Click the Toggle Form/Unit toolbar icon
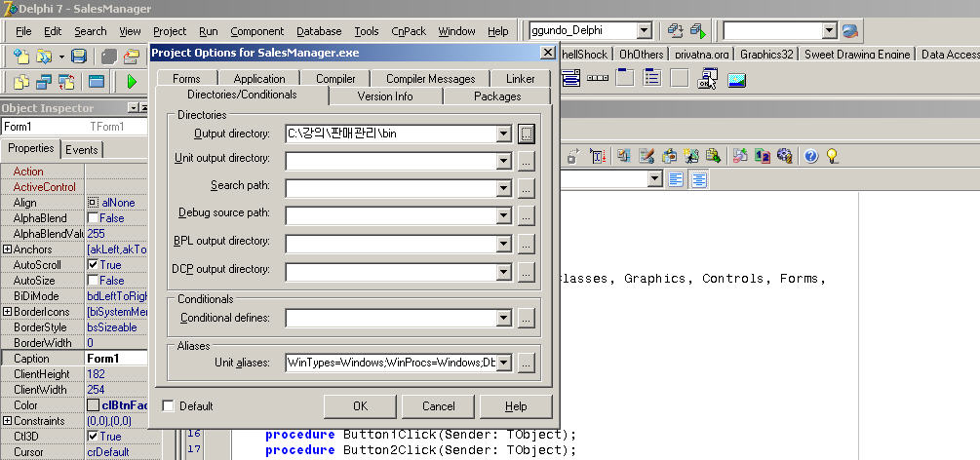The width and height of the screenshot is (980, 460). [68, 81]
